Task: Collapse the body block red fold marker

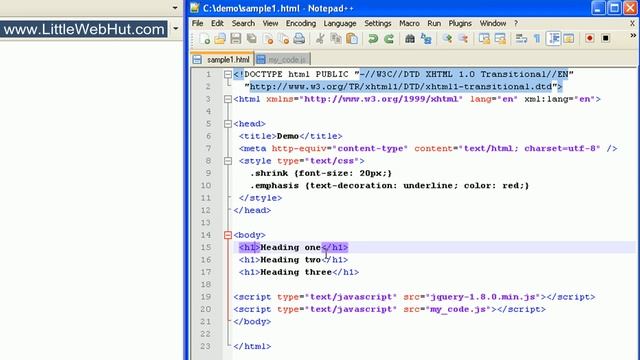Action: tap(228, 235)
